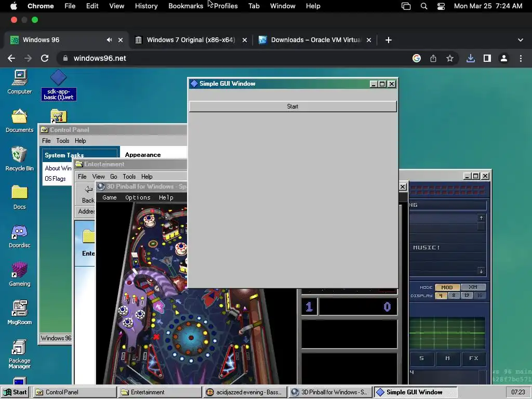Select XM mode in music player
Screen dimensions: 532x399
pos(473,287)
